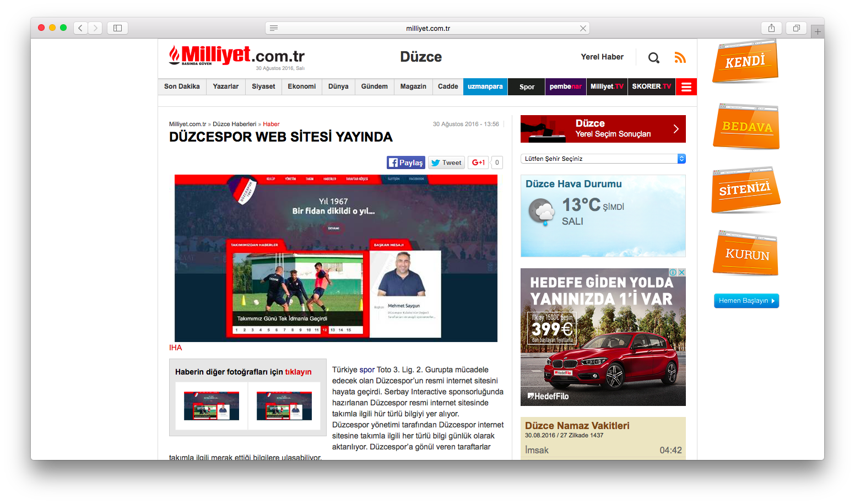Click the Düzce Hava Durumu heading
This screenshot has width=855, height=504.
(573, 184)
